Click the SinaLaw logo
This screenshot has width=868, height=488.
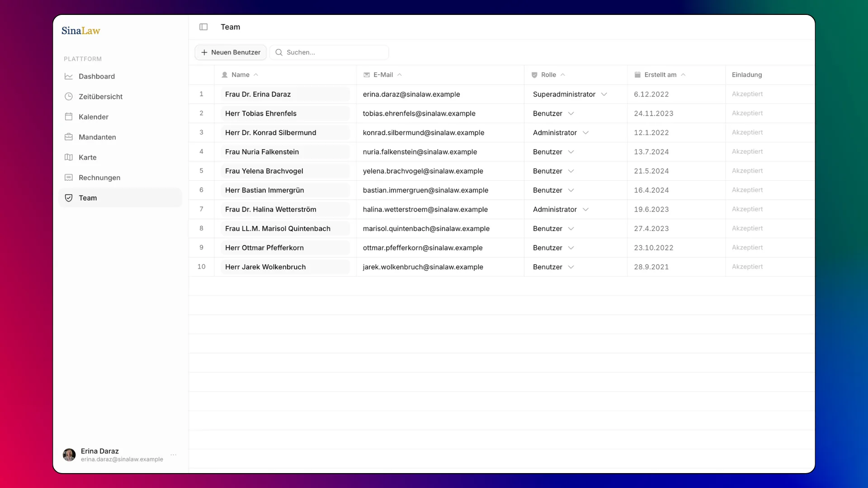(81, 31)
